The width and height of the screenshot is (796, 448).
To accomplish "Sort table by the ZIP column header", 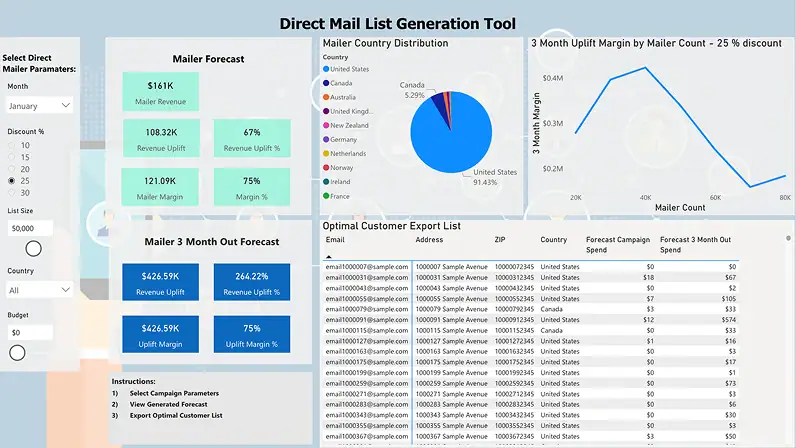I will (x=500, y=241).
